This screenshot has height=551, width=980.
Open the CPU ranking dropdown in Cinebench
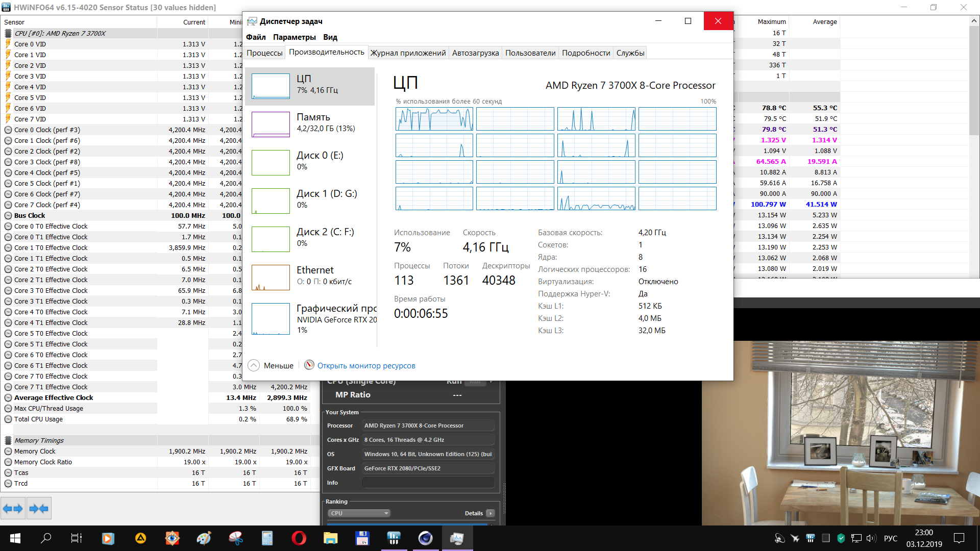click(x=359, y=513)
